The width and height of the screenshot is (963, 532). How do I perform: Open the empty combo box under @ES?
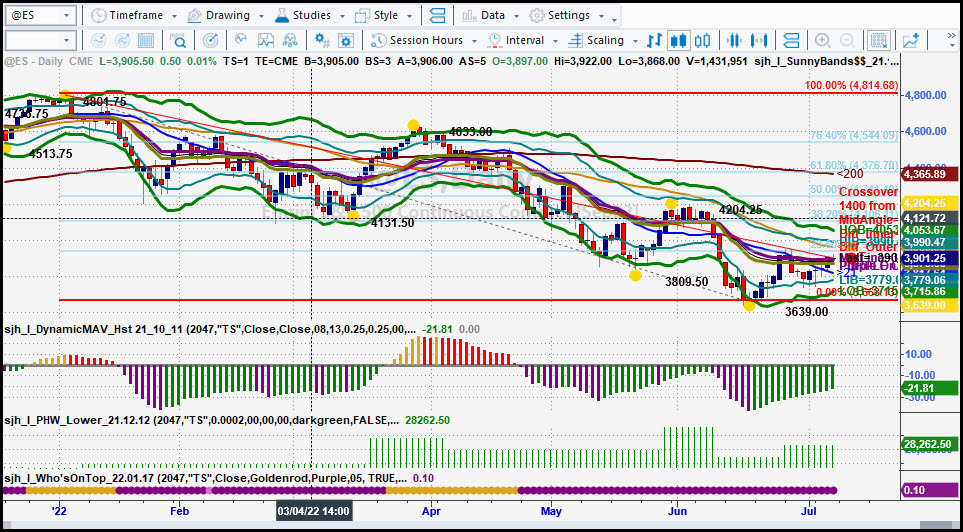pos(41,41)
